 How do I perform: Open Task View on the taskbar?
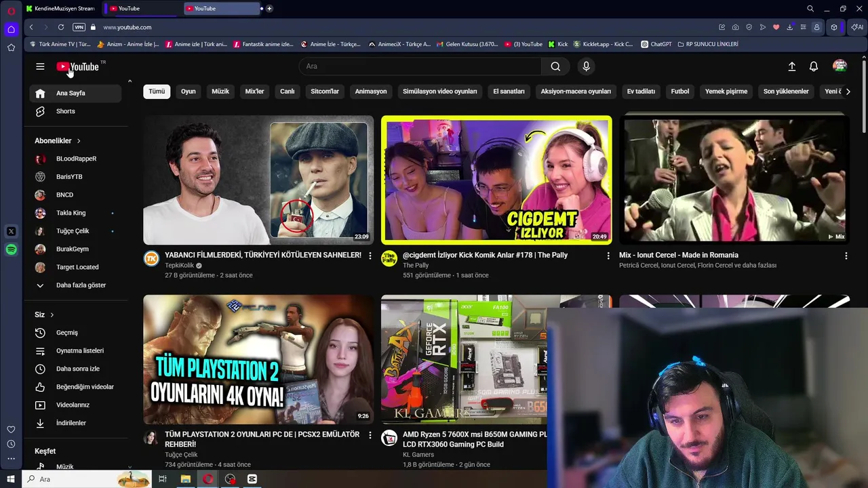163,479
